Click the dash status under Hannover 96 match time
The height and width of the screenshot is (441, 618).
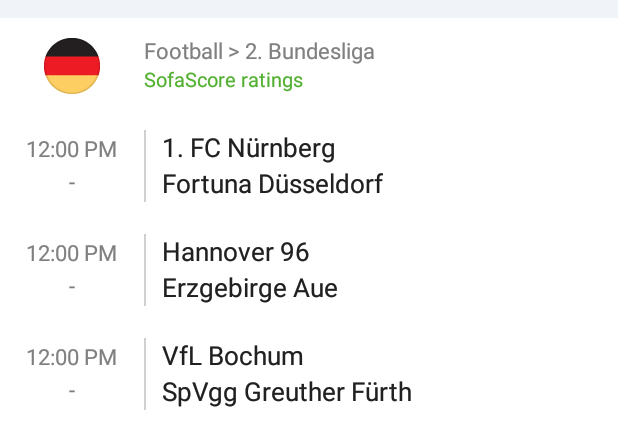click(72, 288)
